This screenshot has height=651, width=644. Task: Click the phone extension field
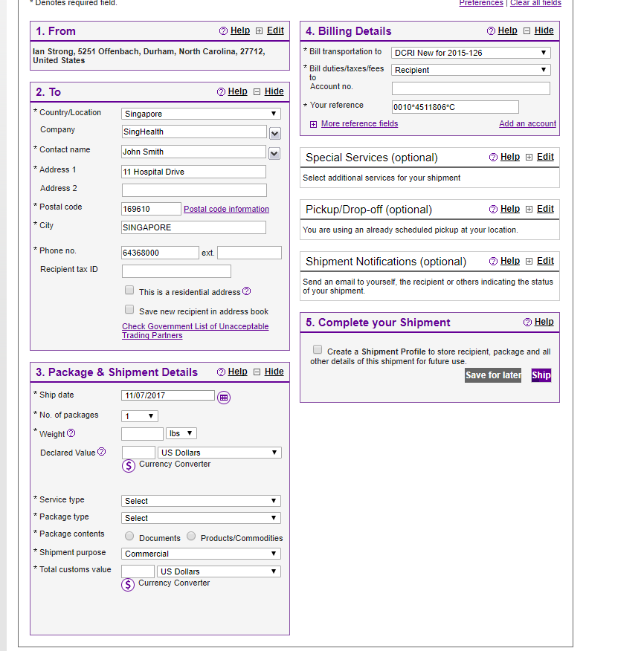tap(249, 253)
